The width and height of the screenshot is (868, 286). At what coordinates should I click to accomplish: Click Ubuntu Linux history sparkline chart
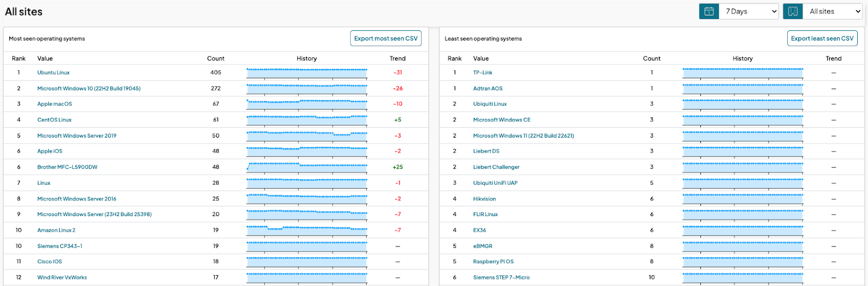[x=307, y=74]
